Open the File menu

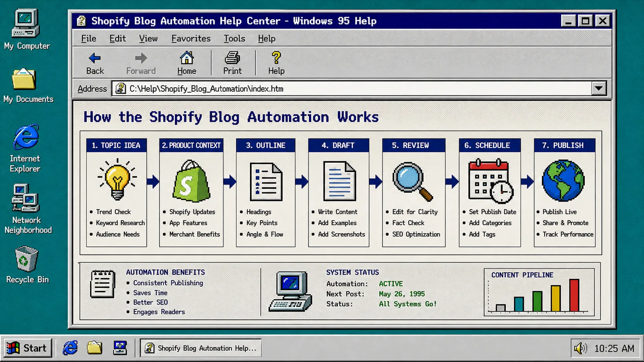coord(89,38)
